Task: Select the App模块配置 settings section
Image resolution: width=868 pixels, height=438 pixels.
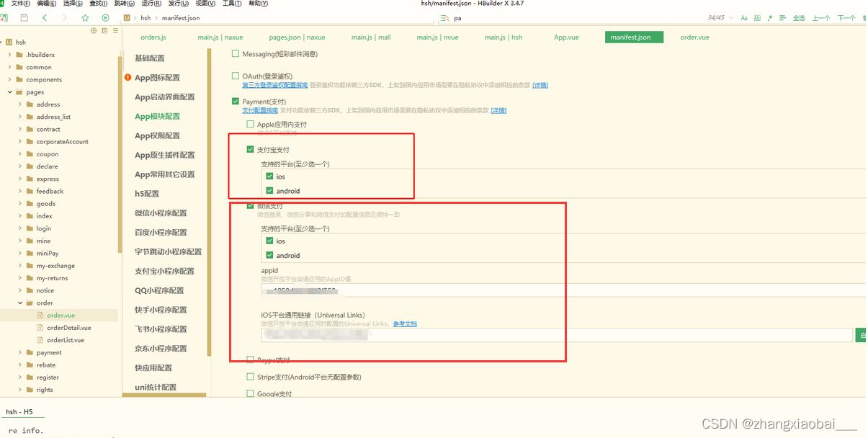Action: (x=157, y=116)
